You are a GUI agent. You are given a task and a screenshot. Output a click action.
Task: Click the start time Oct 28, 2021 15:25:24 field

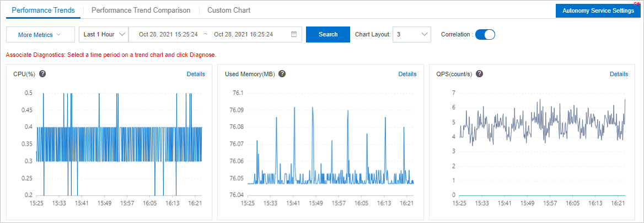tap(168, 35)
